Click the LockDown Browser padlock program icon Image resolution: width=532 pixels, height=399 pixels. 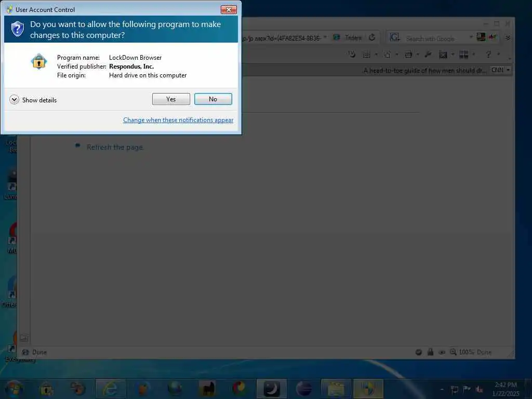point(38,61)
